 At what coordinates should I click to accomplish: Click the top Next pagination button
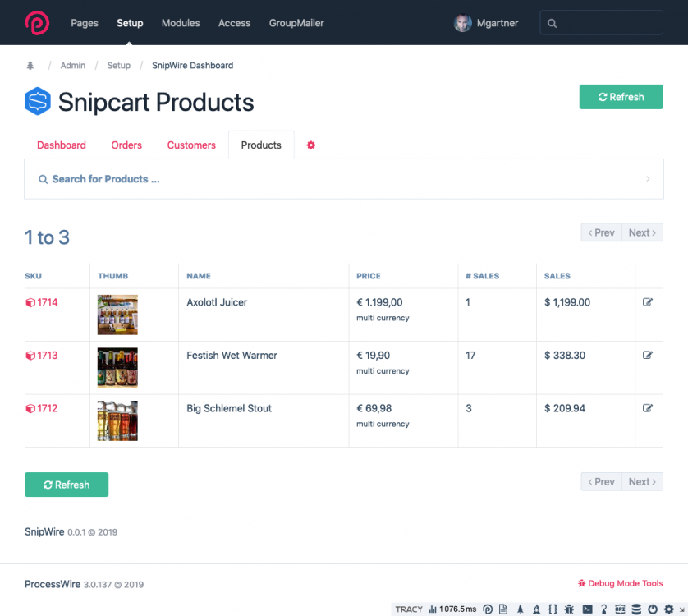point(642,232)
